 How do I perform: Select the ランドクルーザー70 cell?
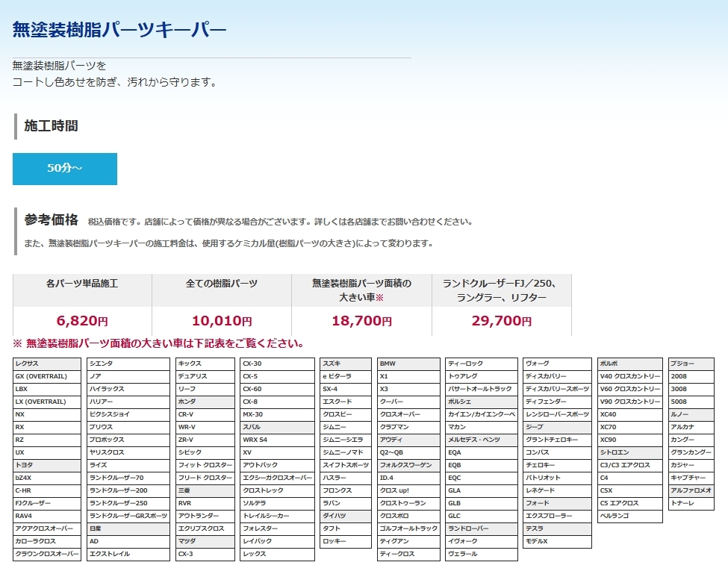(x=128, y=478)
